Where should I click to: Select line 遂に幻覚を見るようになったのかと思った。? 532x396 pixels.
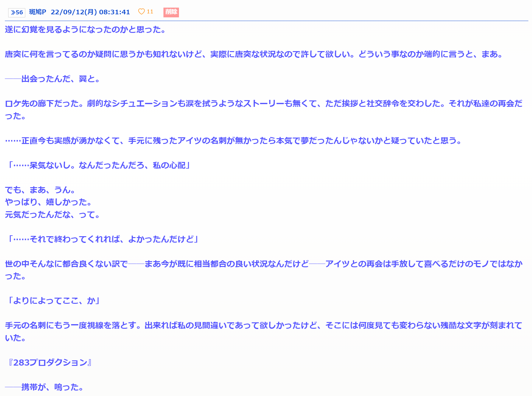85,30
